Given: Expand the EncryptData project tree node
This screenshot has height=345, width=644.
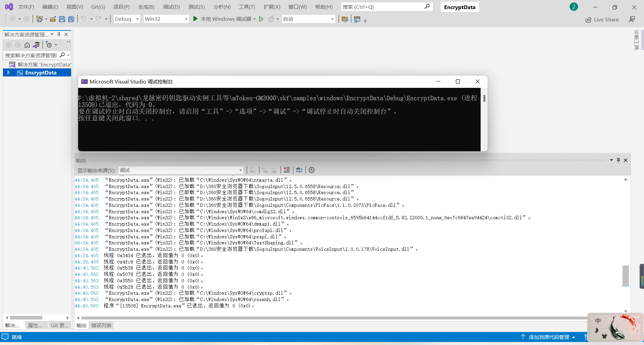Looking at the screenshot, I should 9,72.
